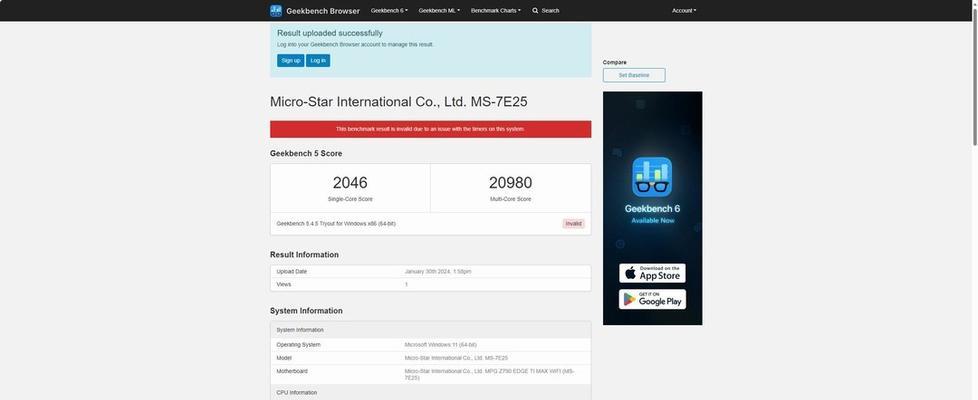
Task: Click the upload date value January 30th 2024
Action: [438, 271]
